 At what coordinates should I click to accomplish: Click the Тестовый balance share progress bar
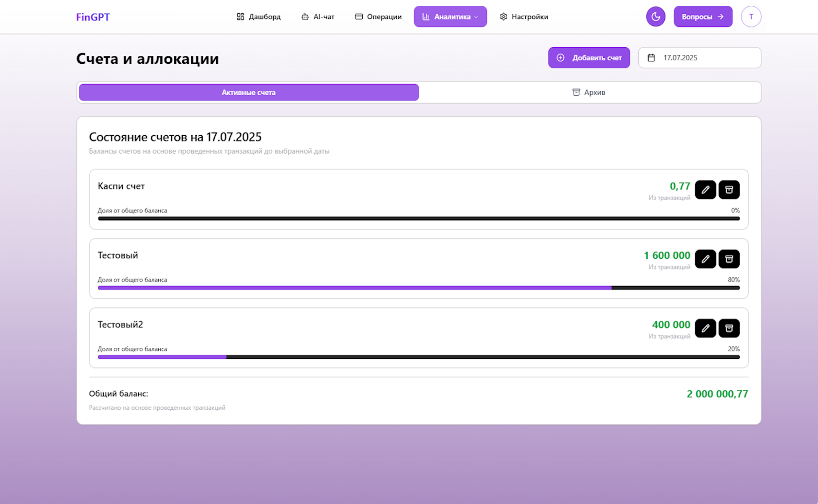(x=419, y=288)
